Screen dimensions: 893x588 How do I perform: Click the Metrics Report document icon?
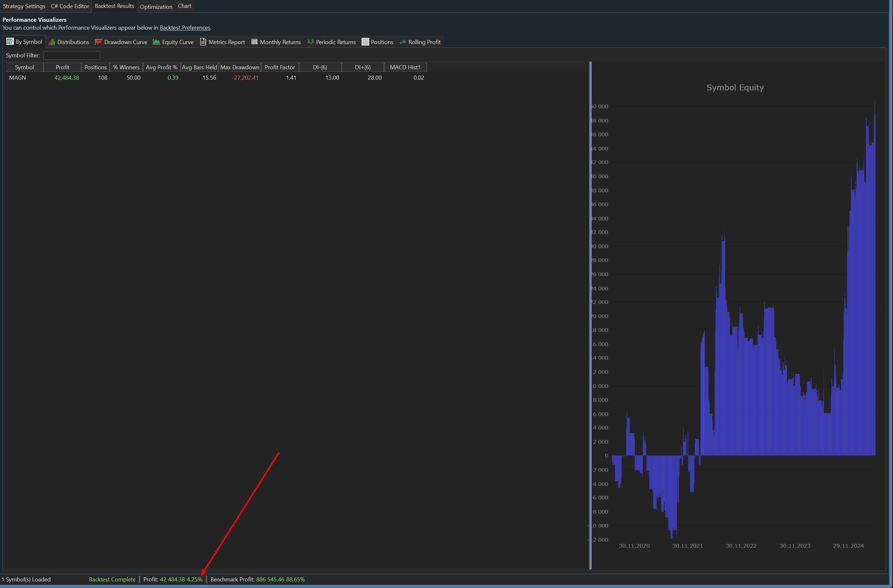[x=203, y=42]
